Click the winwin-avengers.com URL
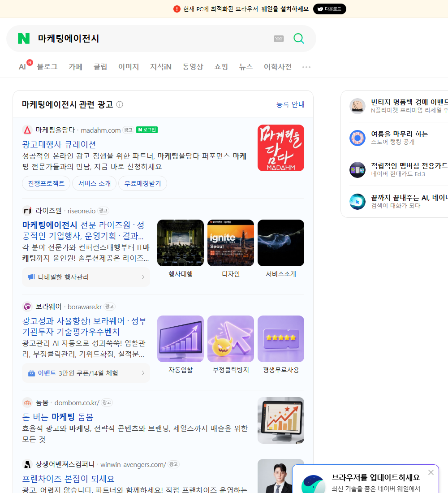 pos(133,464)
